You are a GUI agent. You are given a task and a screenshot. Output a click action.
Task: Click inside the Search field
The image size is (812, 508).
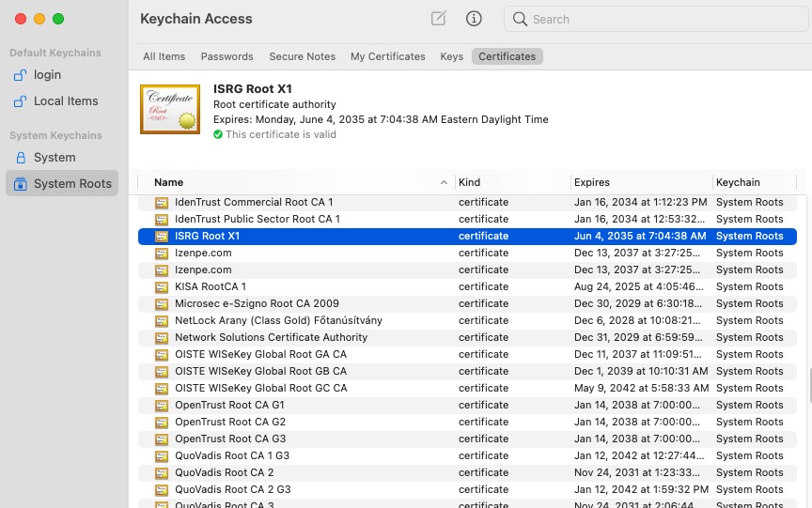[658, 19]
